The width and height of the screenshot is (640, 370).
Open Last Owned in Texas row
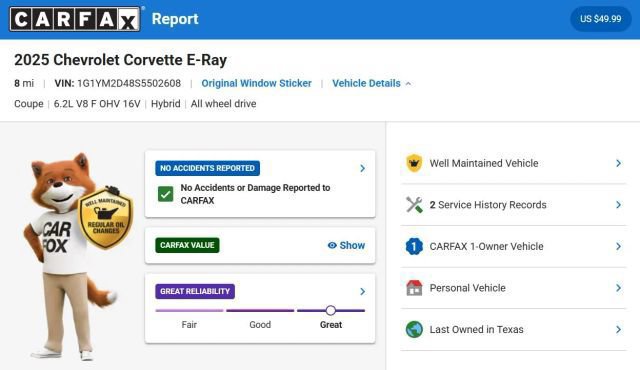(x=513, y=330)
